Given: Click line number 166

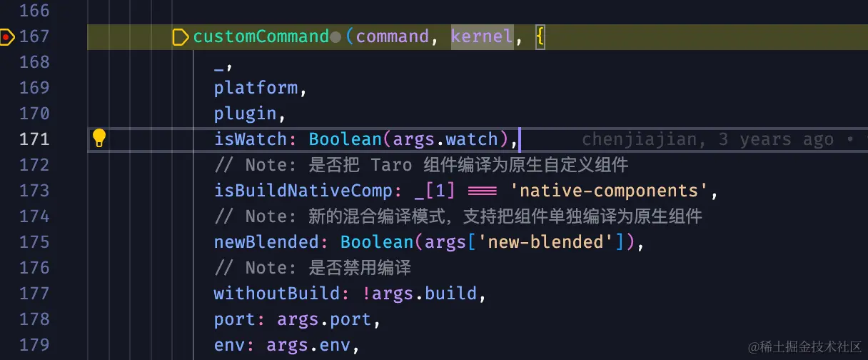Looking at the screenshot, I should pyautogui.click(x=35, y=11).
